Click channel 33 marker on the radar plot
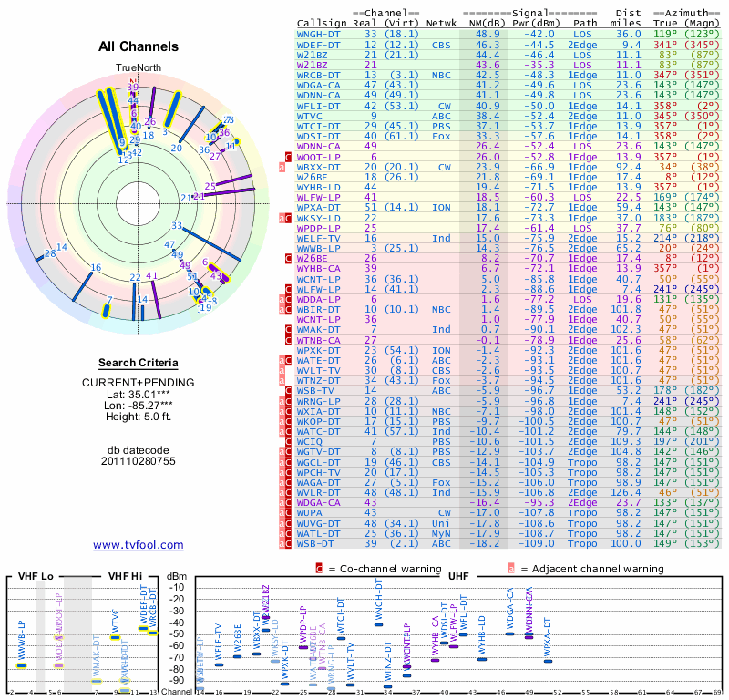Screen dimensions: 729x700 (x=177, y=225)
